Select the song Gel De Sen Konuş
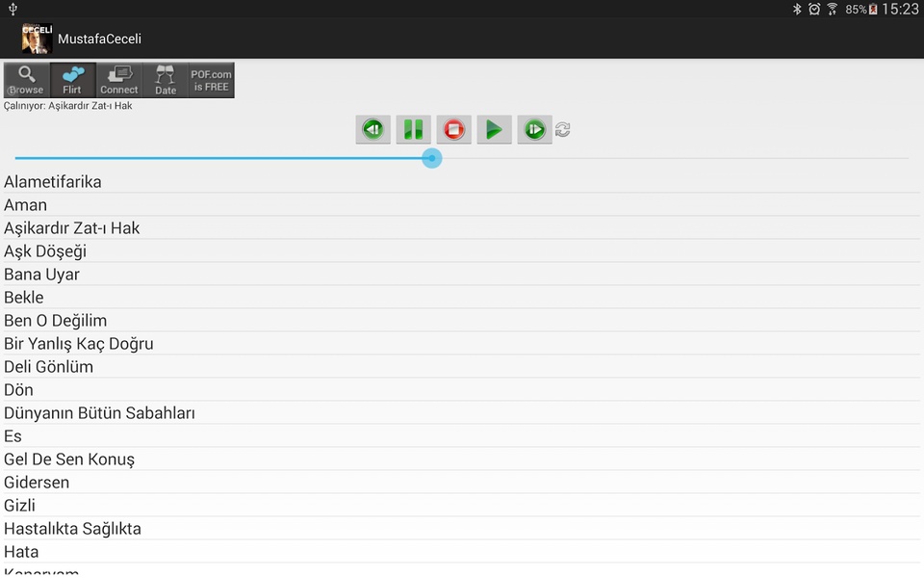Viewport: 924px width, 578px height. [462, 460]
